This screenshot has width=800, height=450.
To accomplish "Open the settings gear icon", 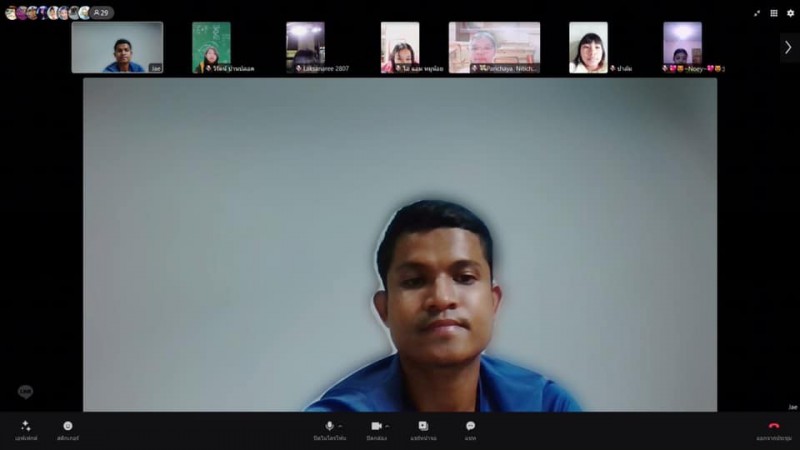I will click(x=790, y=13).
